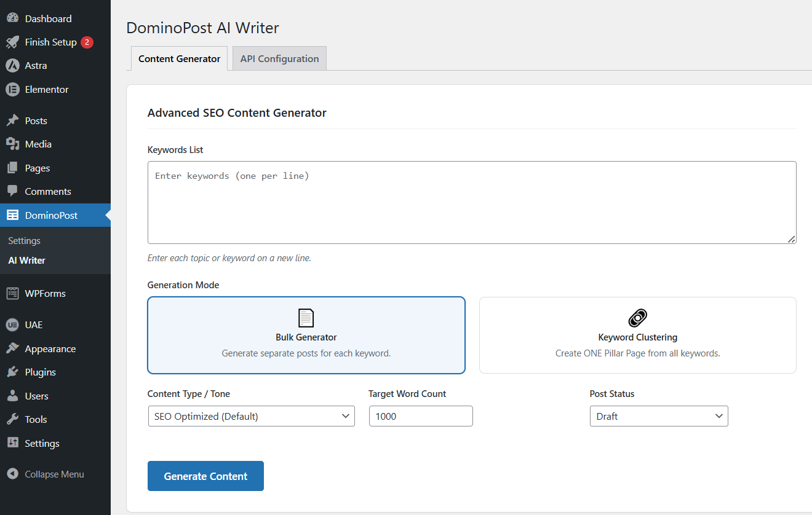Click the Bulk Generator document icon
Viewport: 812px width, 515px height.
point(306,318)
